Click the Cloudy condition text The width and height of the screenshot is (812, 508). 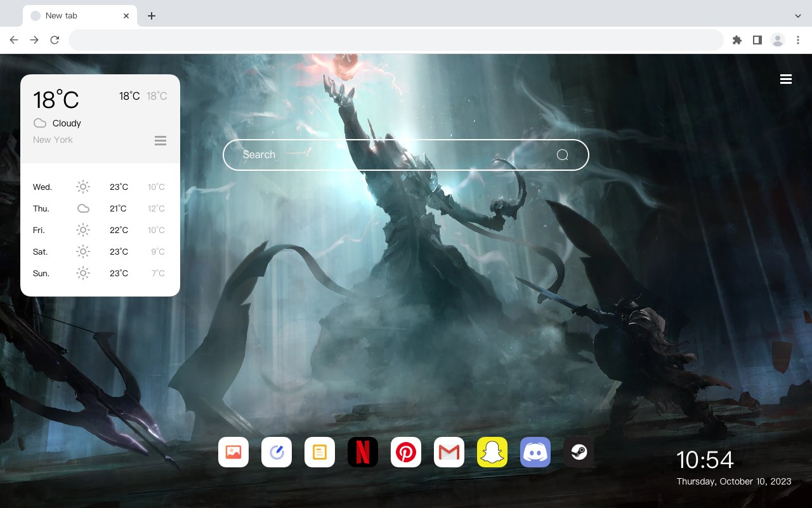[67, 123]
